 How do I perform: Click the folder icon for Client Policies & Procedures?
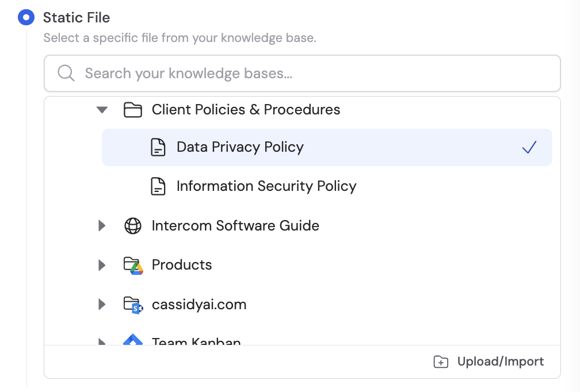133,109
